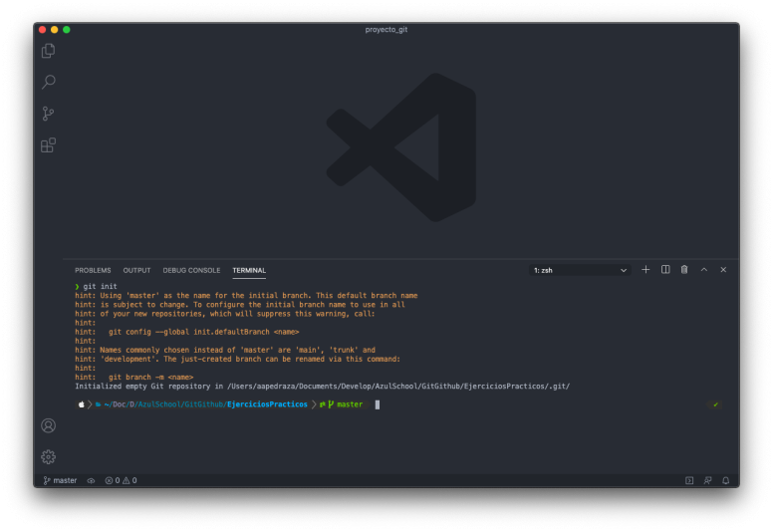
Task: Kill the terminal with trash icon
Action: pos(684,270)
